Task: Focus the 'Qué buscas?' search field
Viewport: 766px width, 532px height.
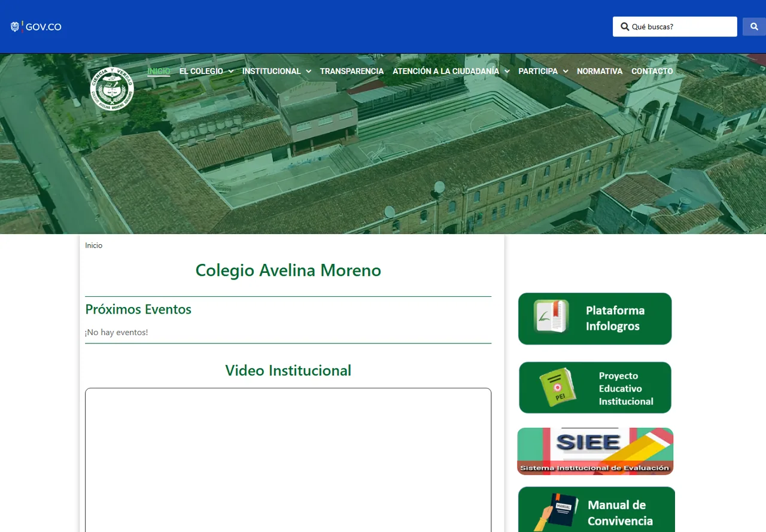Action: pyautogui.click(x=675, y=27)
